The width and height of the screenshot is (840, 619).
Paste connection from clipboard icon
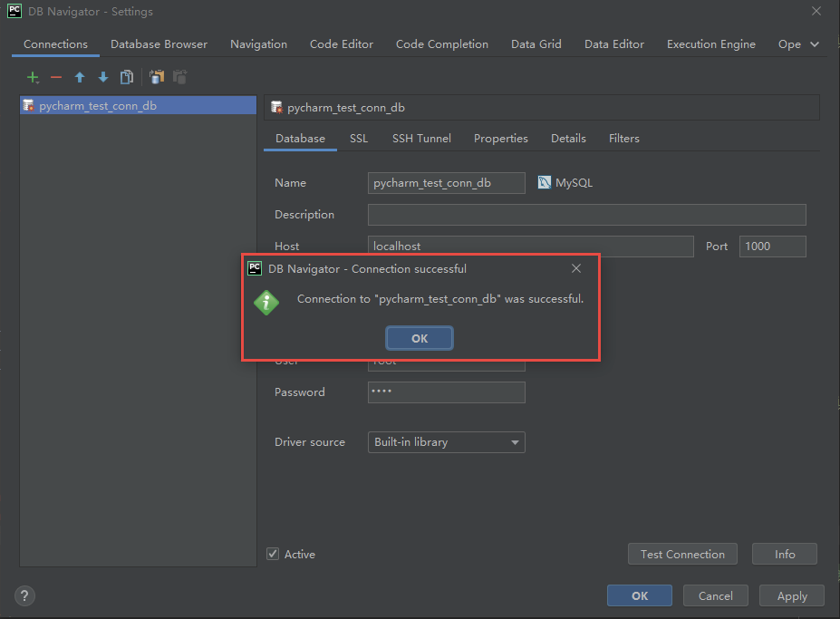[x=180, y=77]
